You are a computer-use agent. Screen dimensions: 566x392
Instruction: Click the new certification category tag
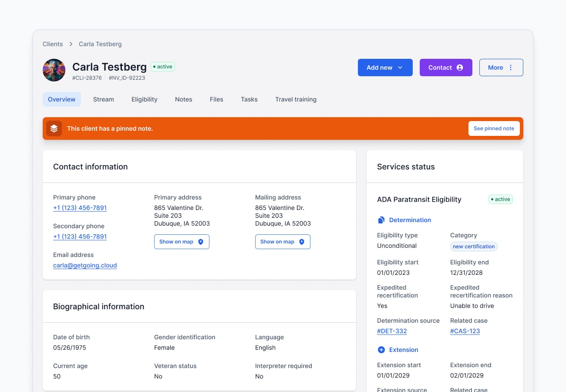[x=474, y=247]
